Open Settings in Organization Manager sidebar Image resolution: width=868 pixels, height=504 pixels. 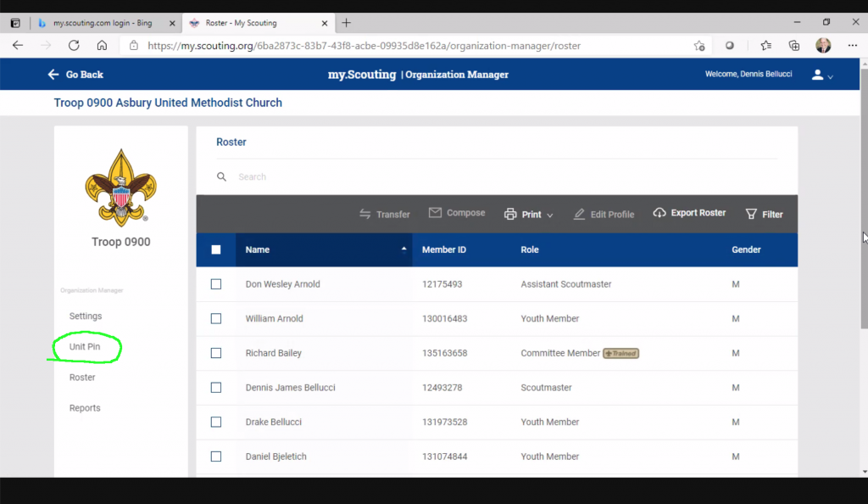[86, 316]
